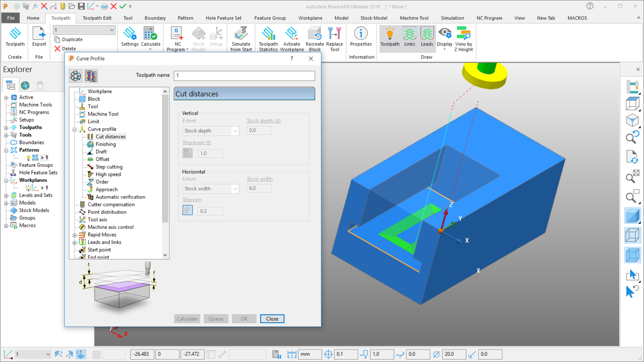Click inside the Toolpath name field
This screenshot has width=644, height=362.
pos(244,75)
